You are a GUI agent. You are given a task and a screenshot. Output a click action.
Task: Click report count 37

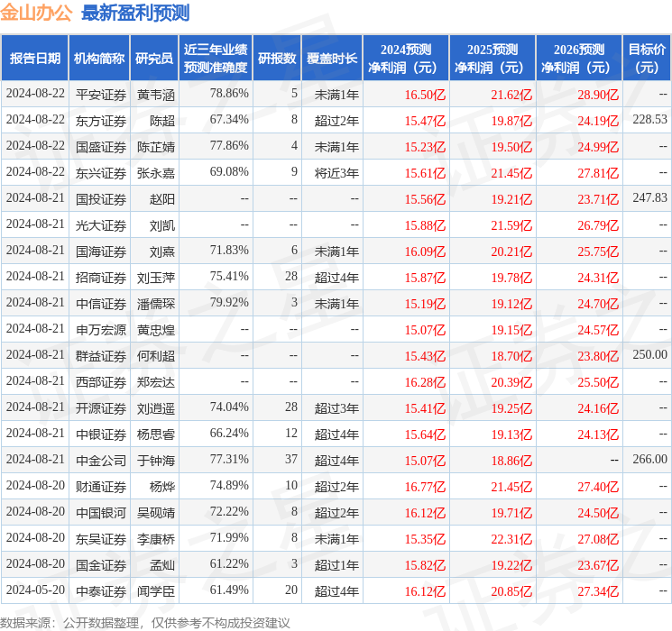click(291, 459)
